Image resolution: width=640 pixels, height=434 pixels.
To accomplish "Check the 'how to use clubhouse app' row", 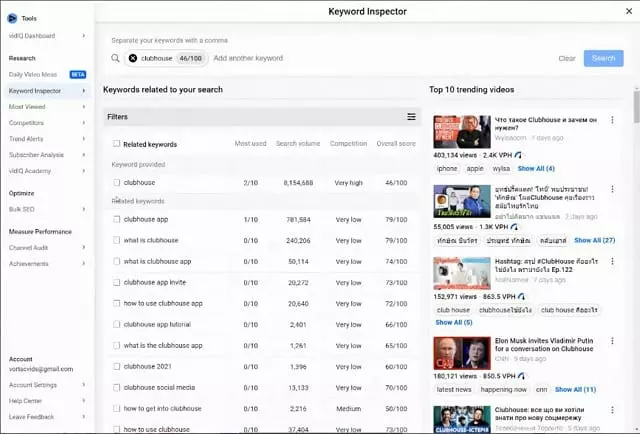I will 116,303.
